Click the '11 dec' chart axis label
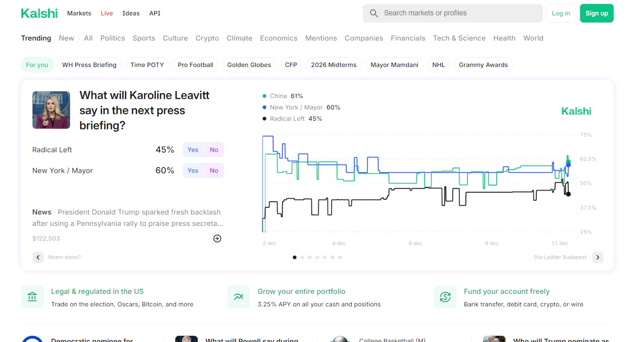 (x=560, y=243)
